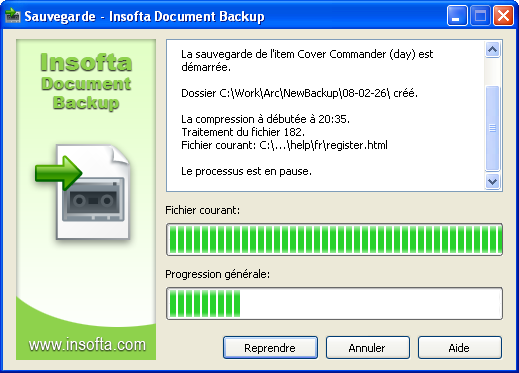Click the line 'Le processus est en pause.'
The image size is (519, 373).
[x=246, y=171]
